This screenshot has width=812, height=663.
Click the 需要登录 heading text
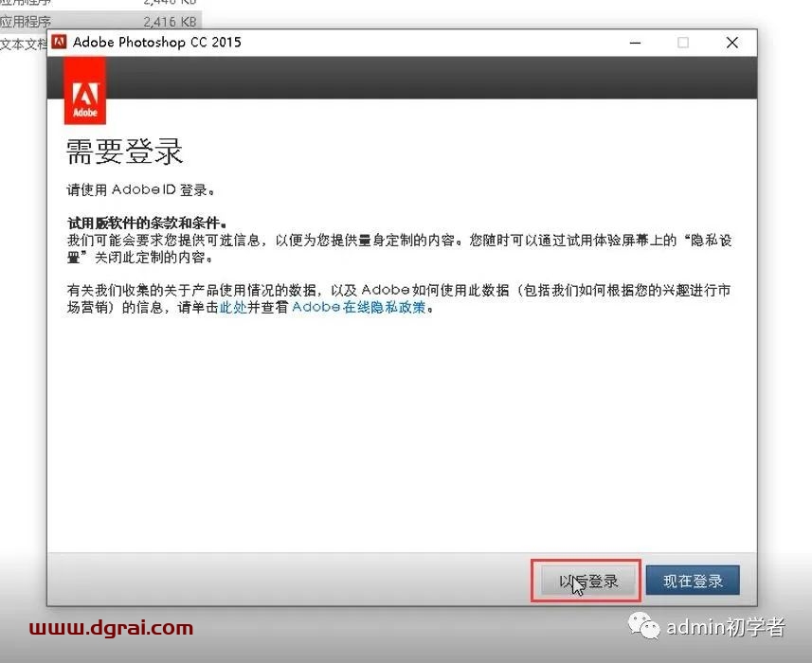click(x=124, y=152)
